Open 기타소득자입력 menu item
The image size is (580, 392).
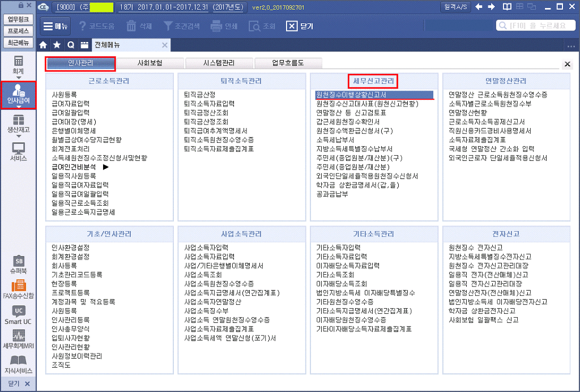click(x=339, y=248)
